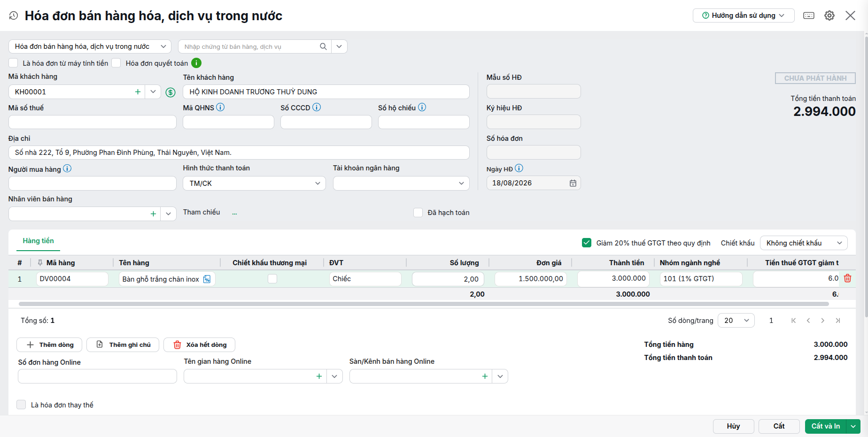Screen dimensions: 868x437
Task: Expand Sàn/Kênh bán hàng Online dropdown arrow
Action: pos(500,376)
